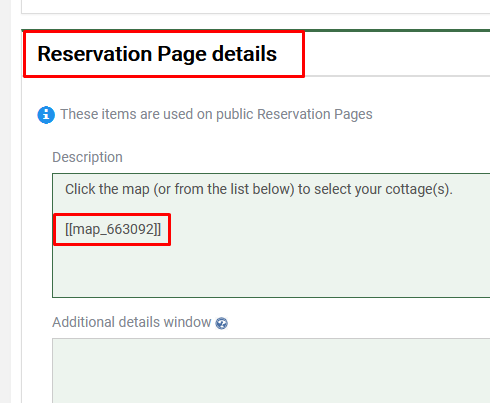
Task: Click the blue info circle icon
Action: coord(46,115)
